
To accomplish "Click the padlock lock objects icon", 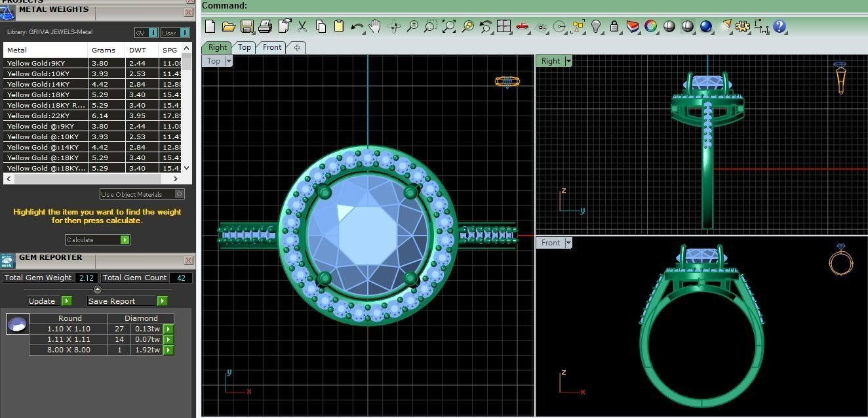I will coord(614,26).
